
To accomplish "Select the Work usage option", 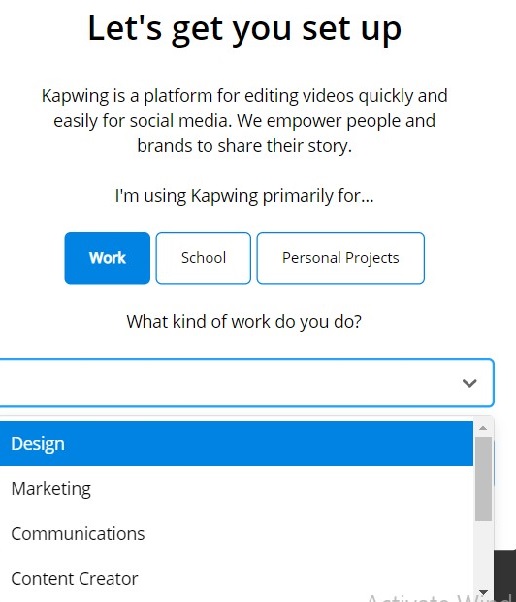I will click(x=107, y=258).
